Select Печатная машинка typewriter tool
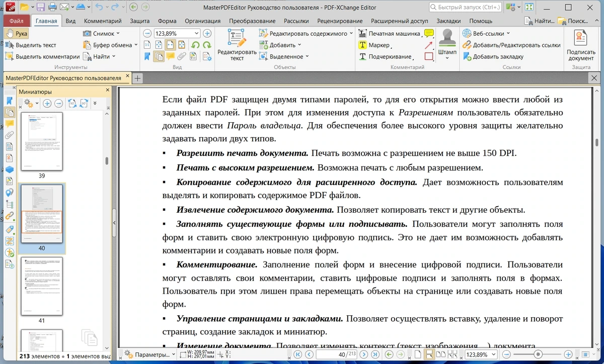This screenshot has width=604, height=364. click(x=389, y=33)
